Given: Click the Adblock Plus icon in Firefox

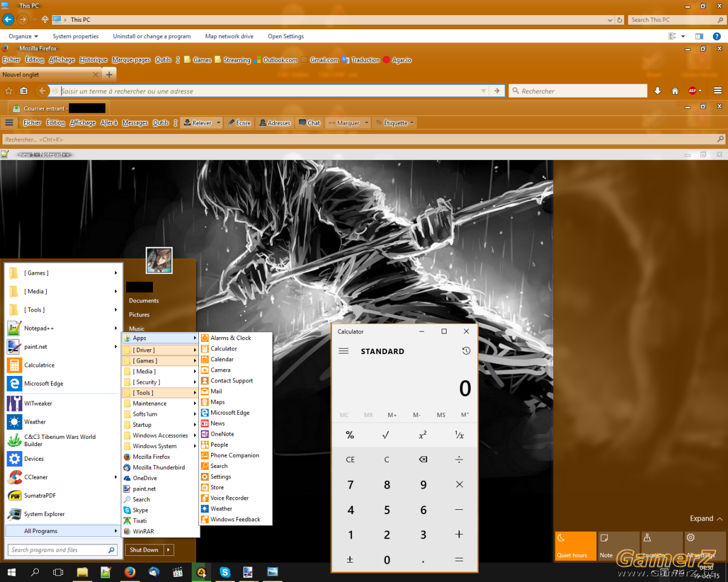Looking at the screenshot, I should [692, 91].
